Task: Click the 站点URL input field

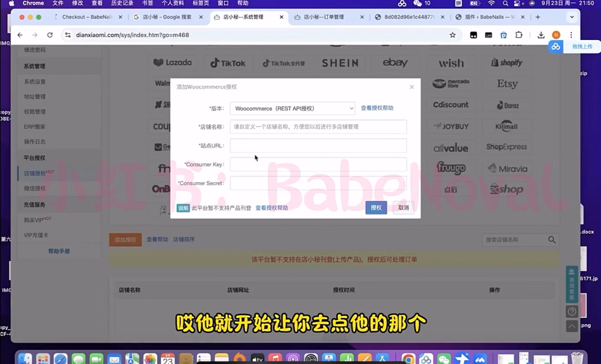Action: 318,146
